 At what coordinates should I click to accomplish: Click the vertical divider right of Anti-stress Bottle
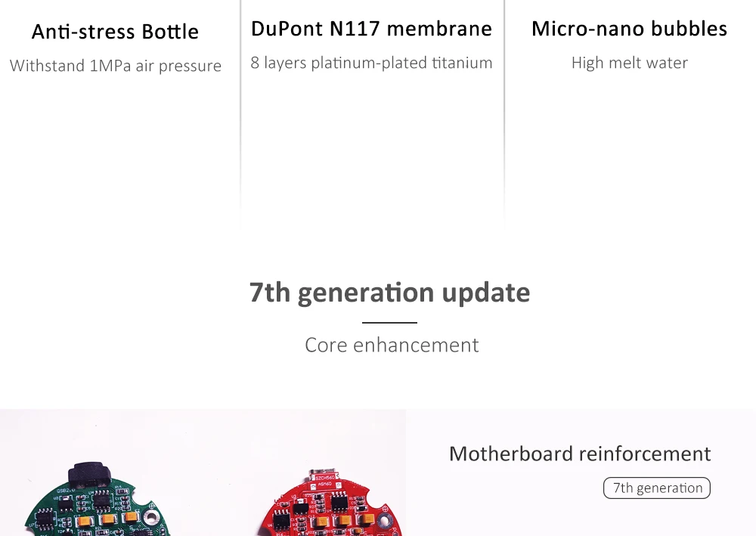[x=240, y=113]
